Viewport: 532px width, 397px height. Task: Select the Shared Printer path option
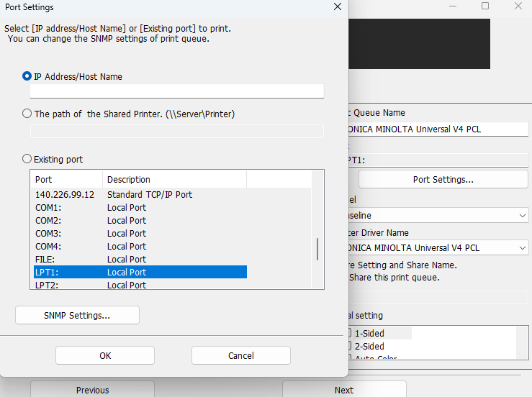tap(27, 114)
